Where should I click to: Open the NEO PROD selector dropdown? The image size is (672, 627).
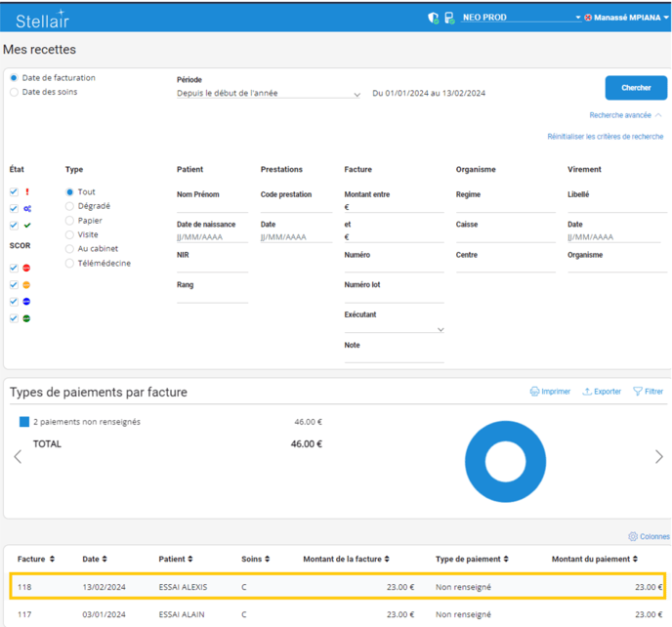(x=577, y=18)
